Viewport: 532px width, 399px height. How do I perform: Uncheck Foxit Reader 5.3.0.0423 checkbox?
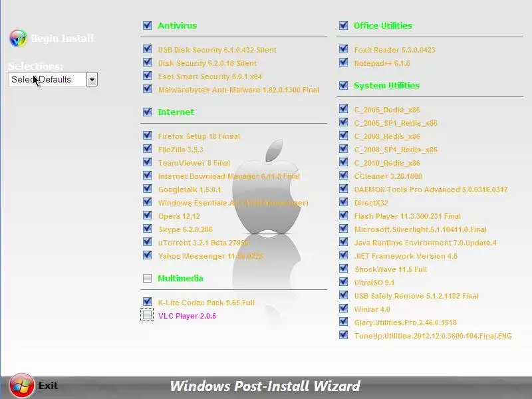[x=343, y=49]
